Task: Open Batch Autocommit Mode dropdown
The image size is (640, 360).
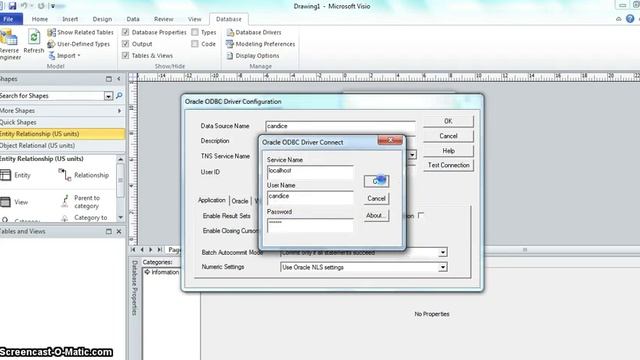Action: click(x=442, y=253)
